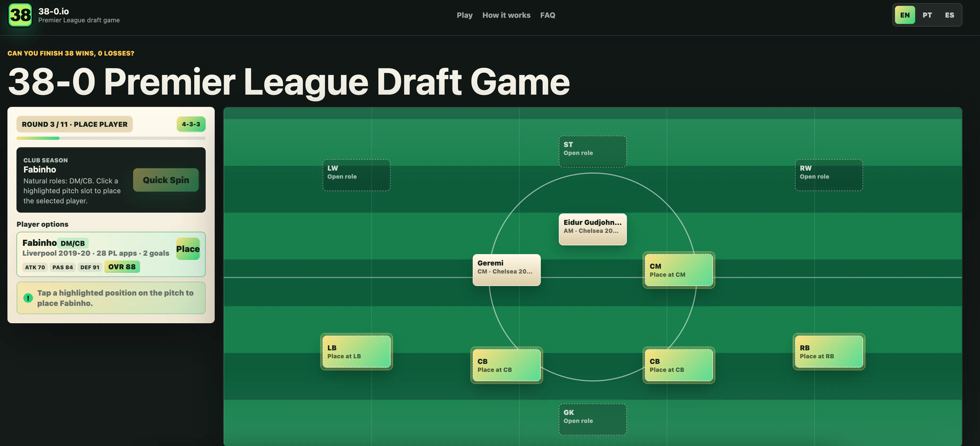Viewport: 980px width, 446px height.
Task: Click the tap highlighted position hint
Action: pos(111,298)
